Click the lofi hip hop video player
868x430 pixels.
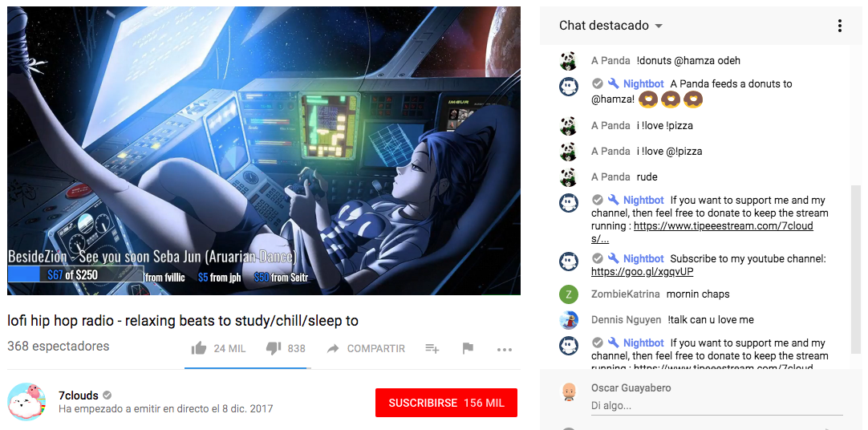263,151
